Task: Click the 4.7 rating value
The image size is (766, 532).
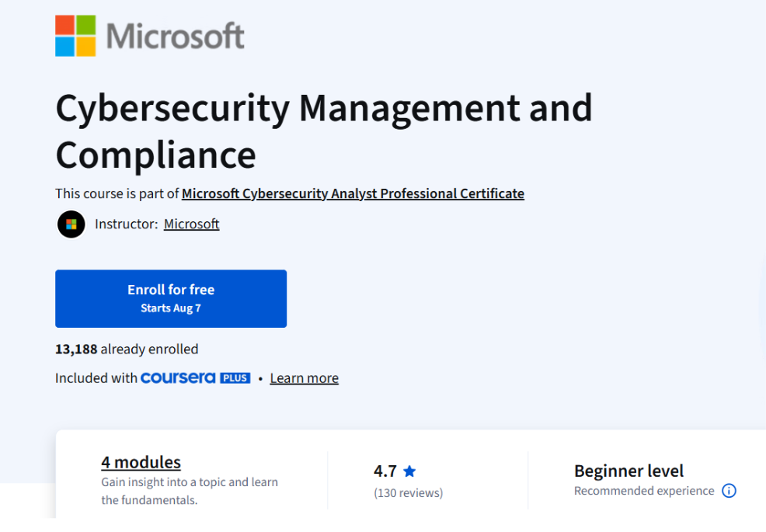Action: coord(385,470)
